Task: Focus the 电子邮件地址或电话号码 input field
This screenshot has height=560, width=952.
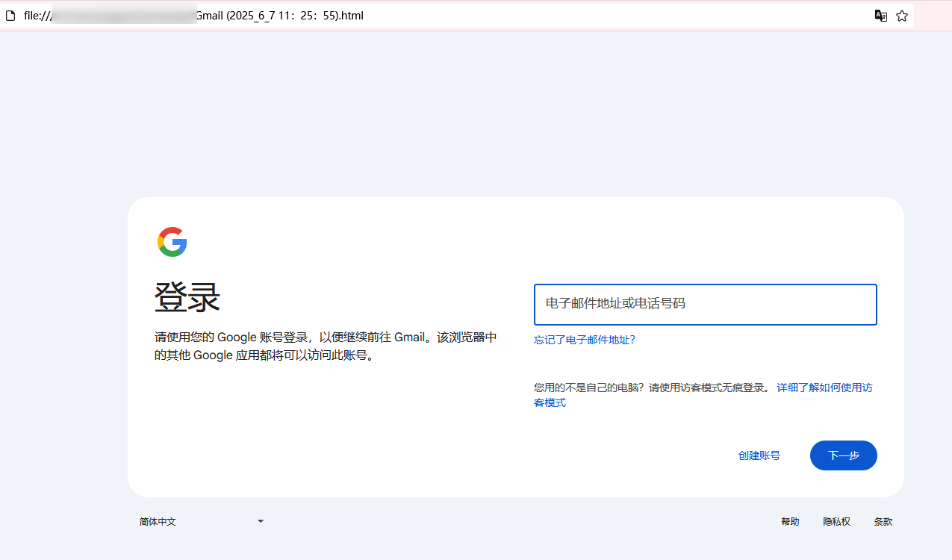Action: [x=705, y=305]
